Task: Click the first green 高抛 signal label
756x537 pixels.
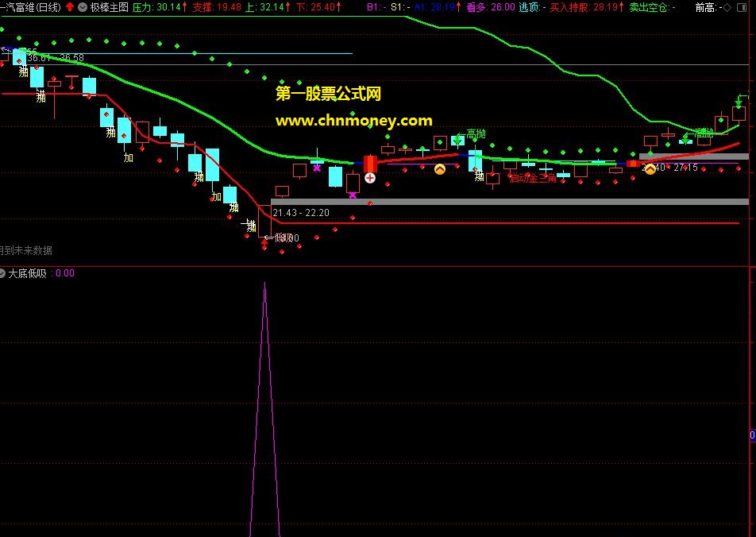Action: (476, 133)
